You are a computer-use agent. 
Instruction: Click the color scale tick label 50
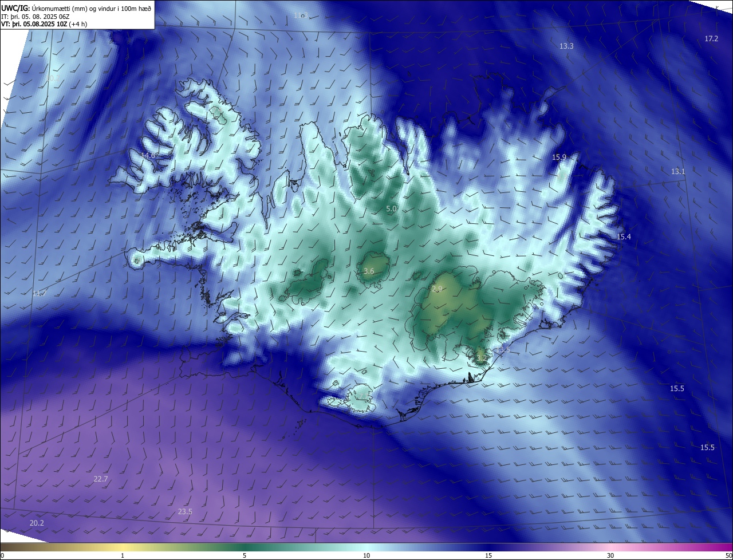click(728, 555)
